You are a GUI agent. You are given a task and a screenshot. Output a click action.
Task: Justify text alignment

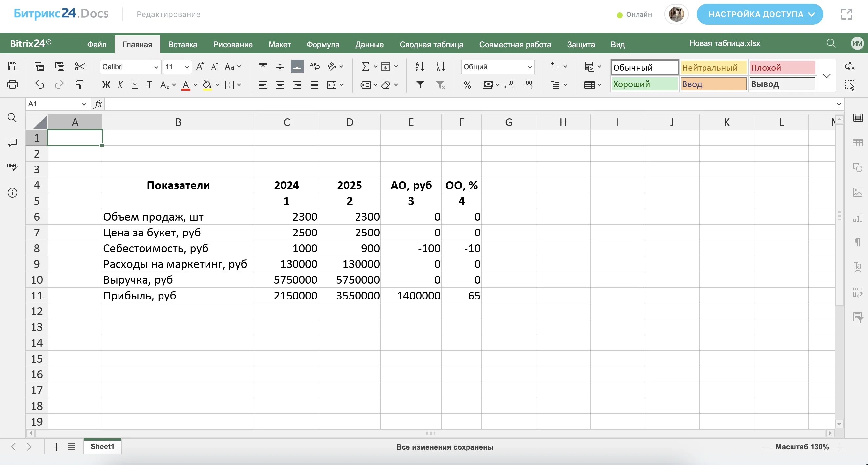point(315,85)
